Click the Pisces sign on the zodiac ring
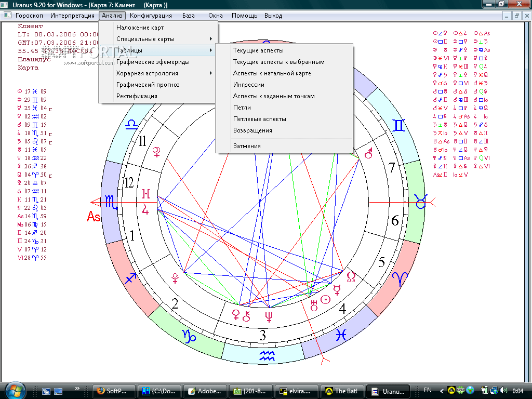532x399 pixels. tap(341, 335)
